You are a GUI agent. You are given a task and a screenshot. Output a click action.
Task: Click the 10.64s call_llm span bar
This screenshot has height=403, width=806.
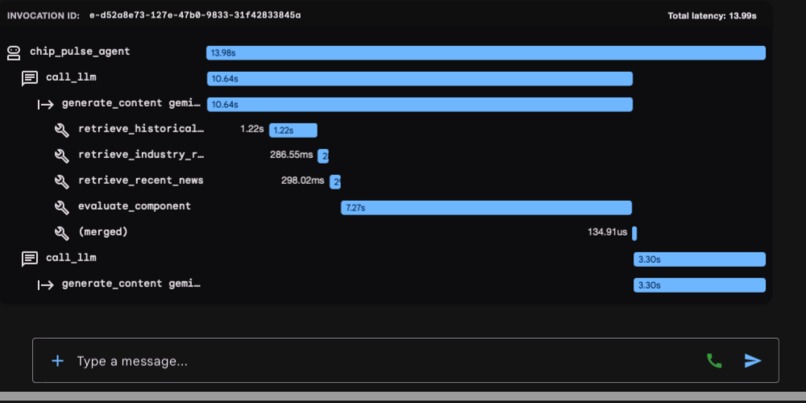click(419, 79)
